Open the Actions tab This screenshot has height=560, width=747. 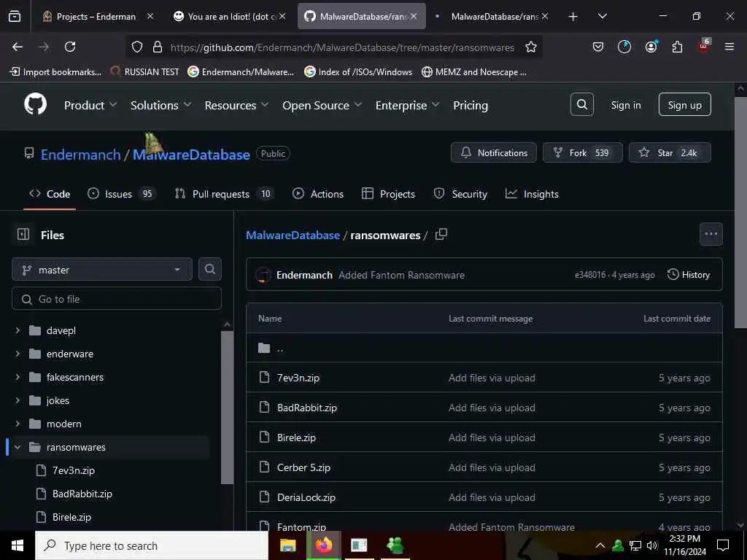[318, 194]
